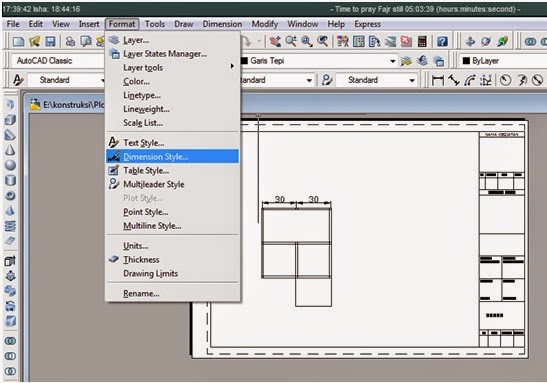Click the Open file folder icon
Screen dimensions: 547x383
coord(35,42)
